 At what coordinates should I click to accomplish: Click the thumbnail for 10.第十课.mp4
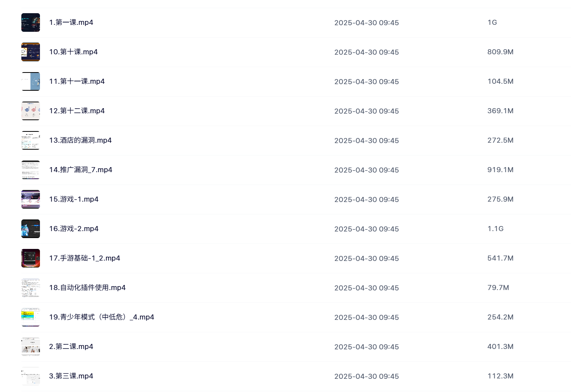tap(31, 52)
